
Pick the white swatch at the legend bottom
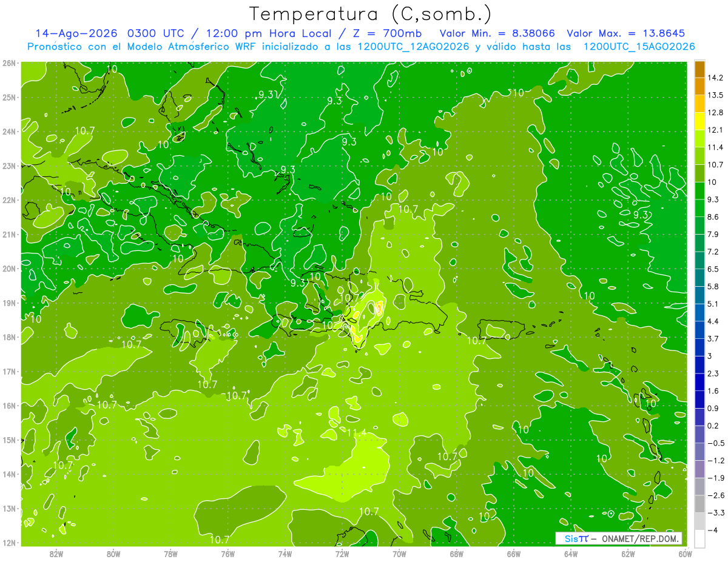coord(699,539)
